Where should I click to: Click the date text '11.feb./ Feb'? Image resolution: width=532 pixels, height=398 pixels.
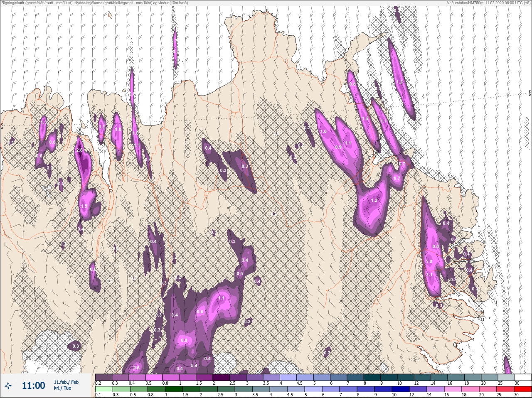click(x=66, y=382)
